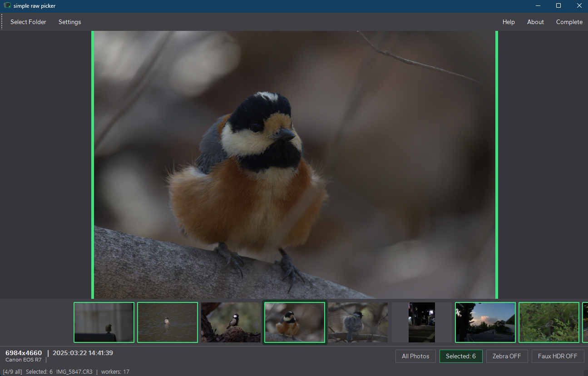Click Complete to finish the picking session
This screenshot has height=376, width=588.
(569, 21)
